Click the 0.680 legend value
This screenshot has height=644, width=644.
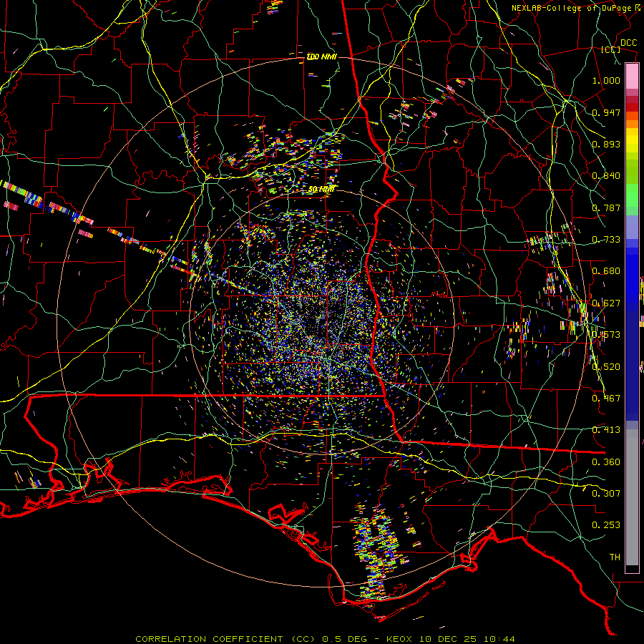[x=606, y=271]
